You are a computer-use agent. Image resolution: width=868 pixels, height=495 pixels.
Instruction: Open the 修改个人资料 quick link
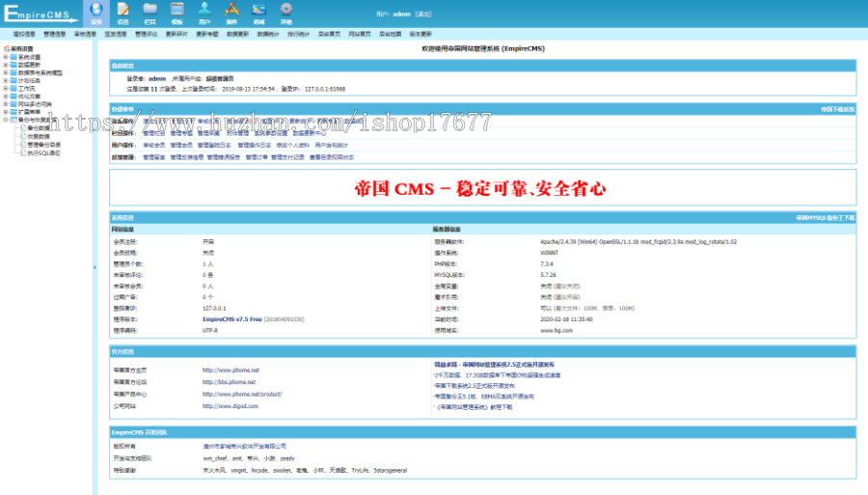click(x=293, y=145)
